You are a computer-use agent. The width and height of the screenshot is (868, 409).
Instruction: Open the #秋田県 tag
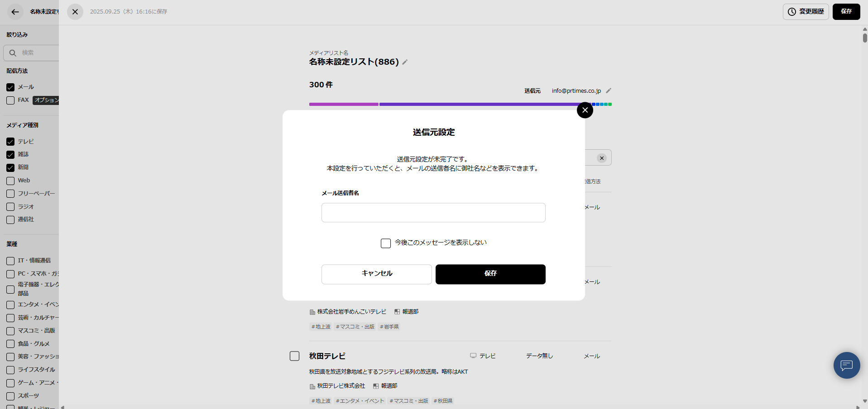point(442,401)
